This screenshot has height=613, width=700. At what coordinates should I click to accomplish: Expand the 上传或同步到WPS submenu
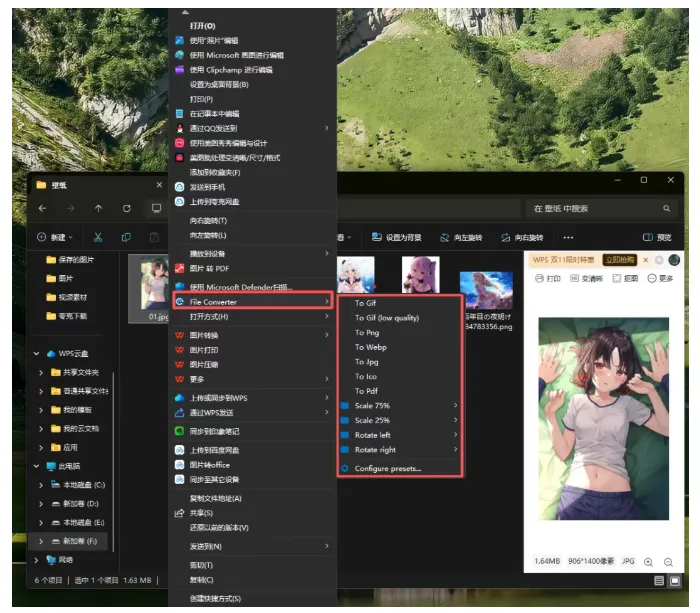[252, 397]
